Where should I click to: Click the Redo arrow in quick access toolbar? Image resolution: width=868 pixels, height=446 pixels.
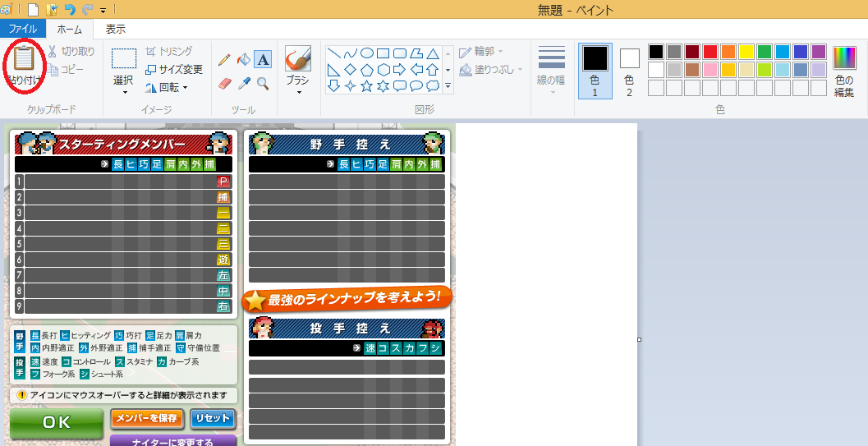point(88,9)
